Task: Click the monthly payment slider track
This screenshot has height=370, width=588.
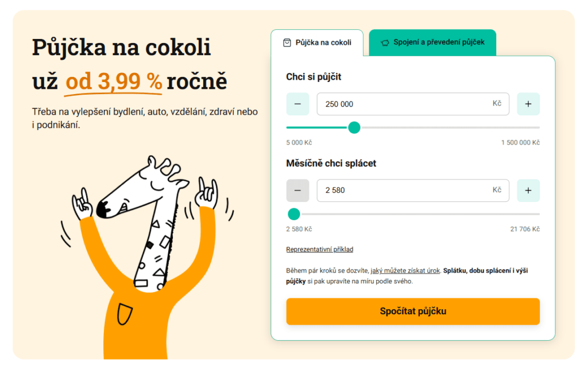Action: click(x=413, y=213)
